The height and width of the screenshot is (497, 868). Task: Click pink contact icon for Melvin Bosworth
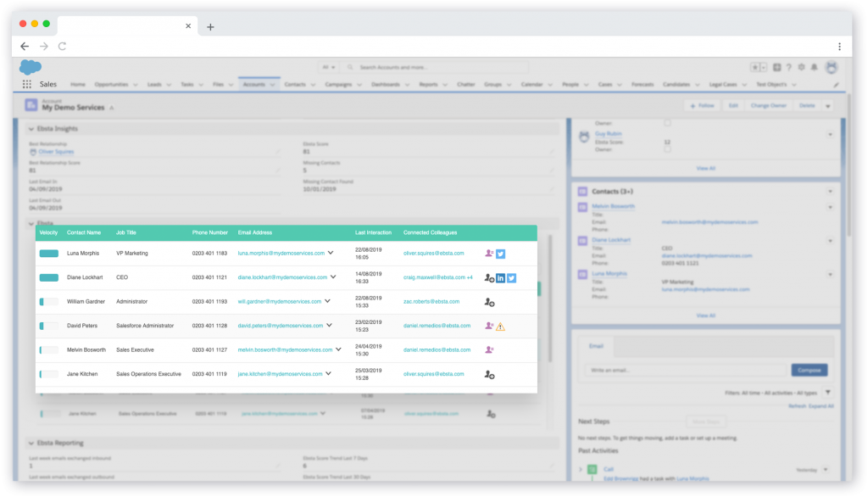tap(489, 349)
